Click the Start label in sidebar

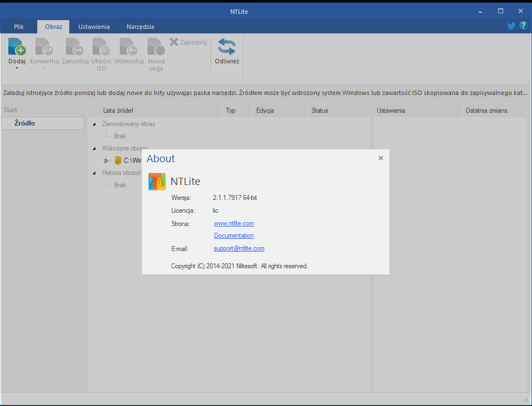[x=11, y=110]
